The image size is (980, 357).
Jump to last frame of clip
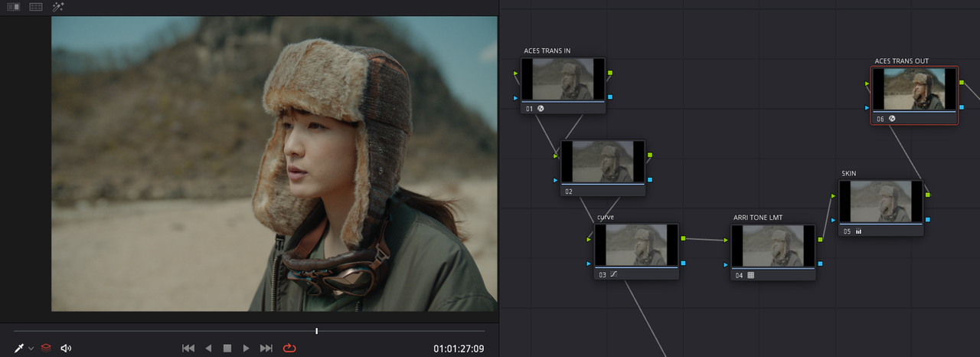click(x=266, y=348)
